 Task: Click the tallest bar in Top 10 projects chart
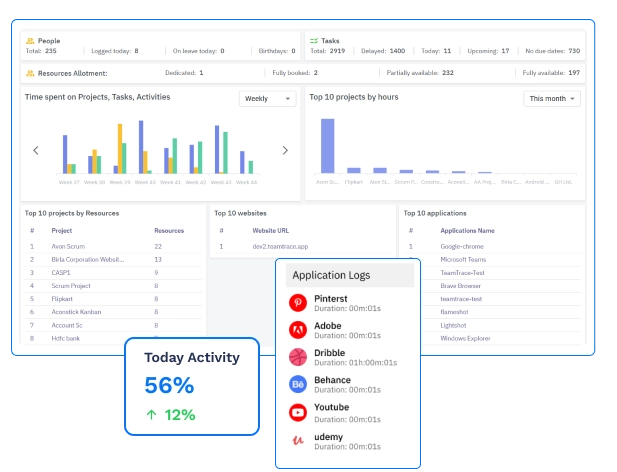(326, 146)
